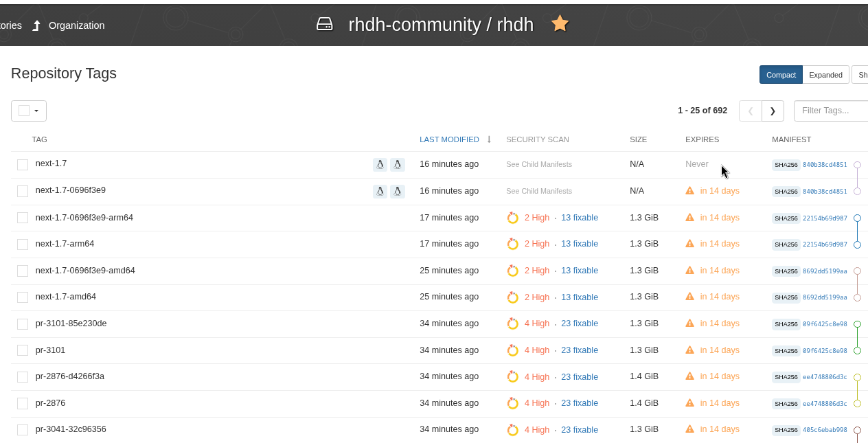The width and height of the screenshot is (868, 443).
Task: Tick checkbox for pr-2876-d4266f3a
Action: (x=23, y=377)
